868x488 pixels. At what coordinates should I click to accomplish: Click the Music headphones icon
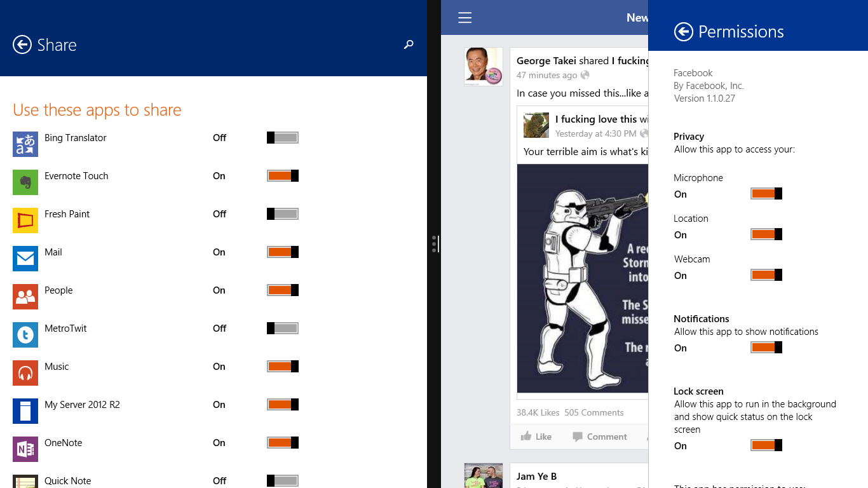coord(25,373)
